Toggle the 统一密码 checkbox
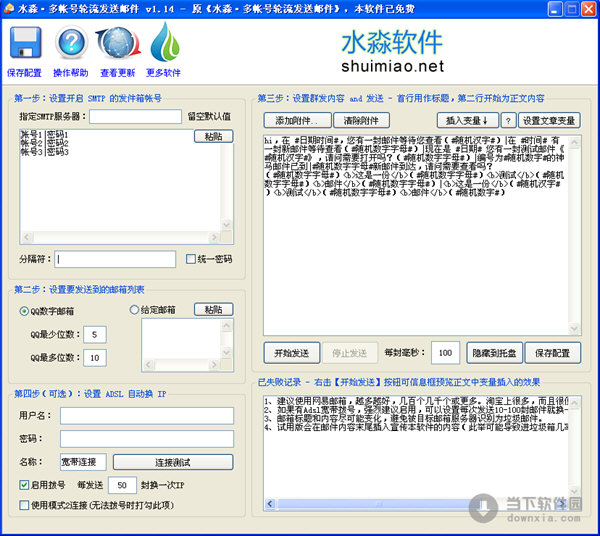Viewport: 600px width, 536px height. (191, 259)
